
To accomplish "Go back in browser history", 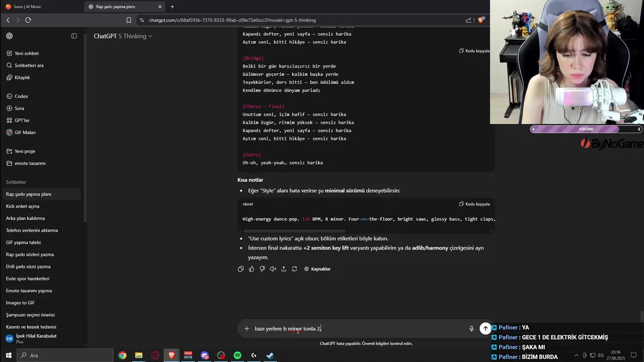I will click(x=8, y=20).
